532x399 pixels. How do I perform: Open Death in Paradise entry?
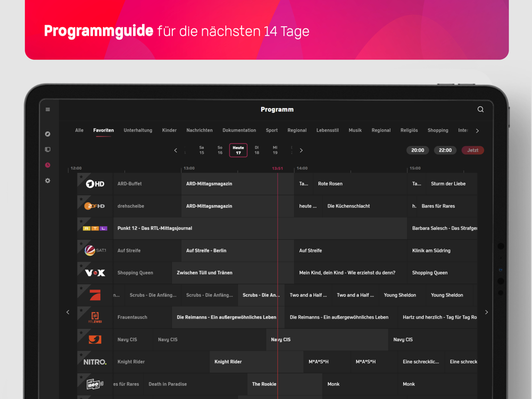point(195,384)
